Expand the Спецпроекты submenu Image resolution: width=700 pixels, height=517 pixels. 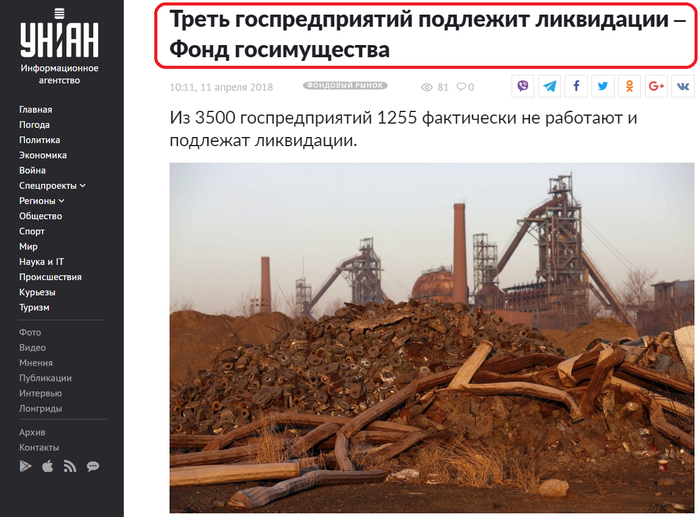pyautogui.click(x=52, y=186)
